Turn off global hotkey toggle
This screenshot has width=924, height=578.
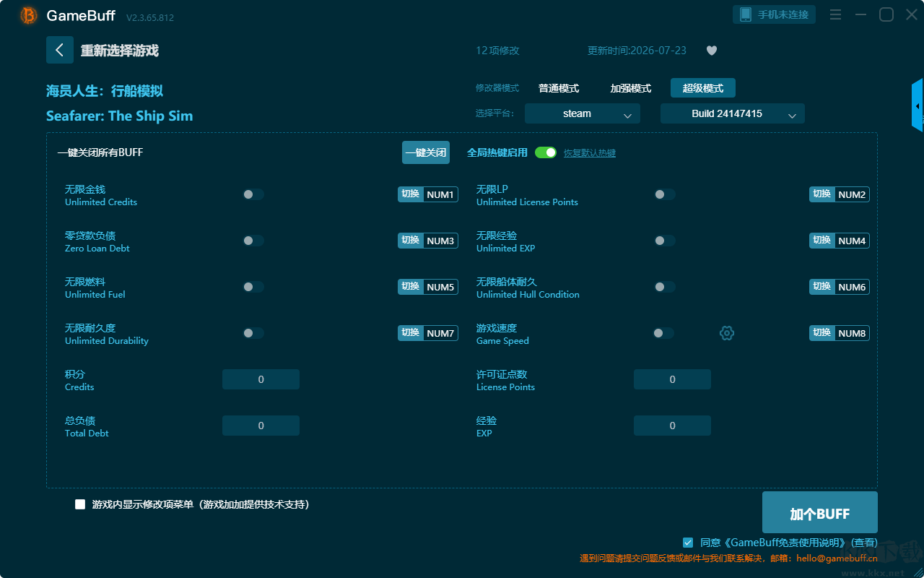click(546, 152)
